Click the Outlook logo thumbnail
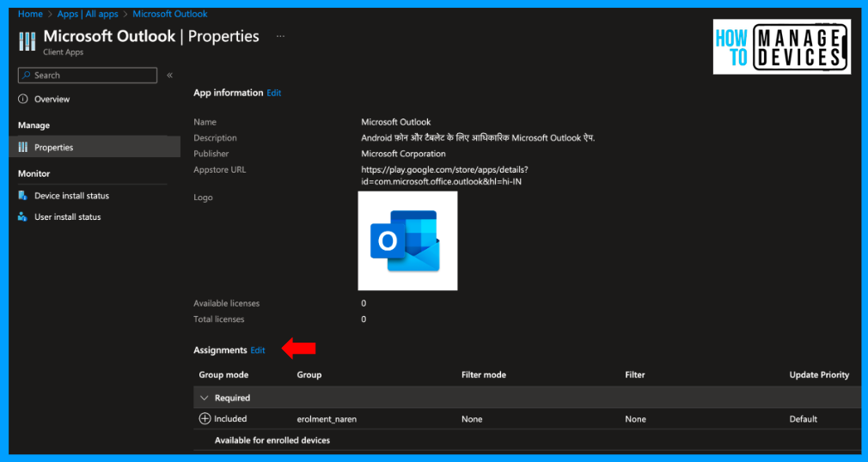Image resolution: width=868 pixels, height=462 pixels. point(407,240)
